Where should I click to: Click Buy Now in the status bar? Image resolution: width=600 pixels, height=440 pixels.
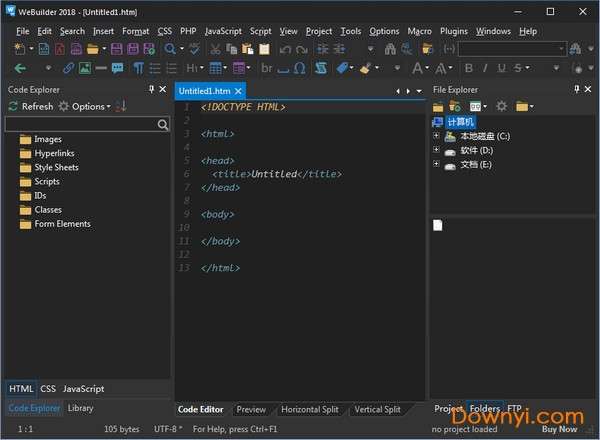point(559,429)
